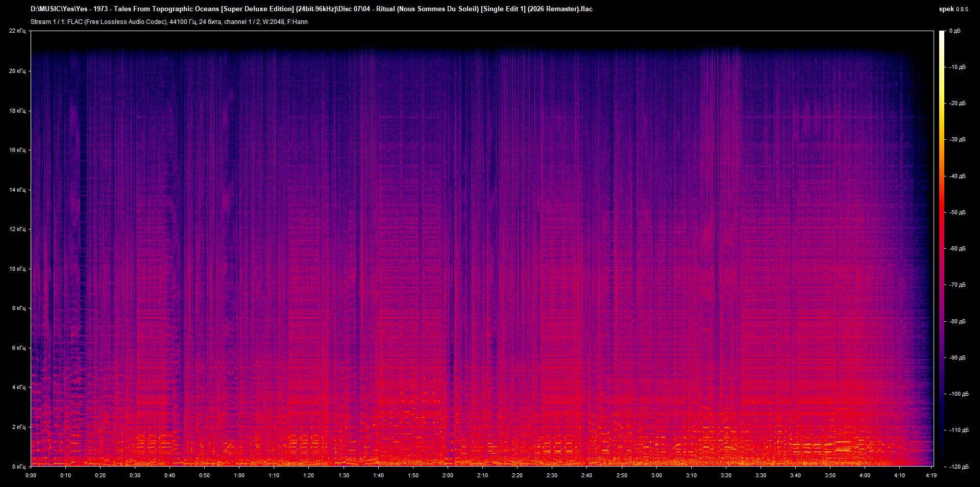The height and width of the screenshot is (487, 980).
Task: Click the stream info line with FLAC codec
Action: click(169, 22)
